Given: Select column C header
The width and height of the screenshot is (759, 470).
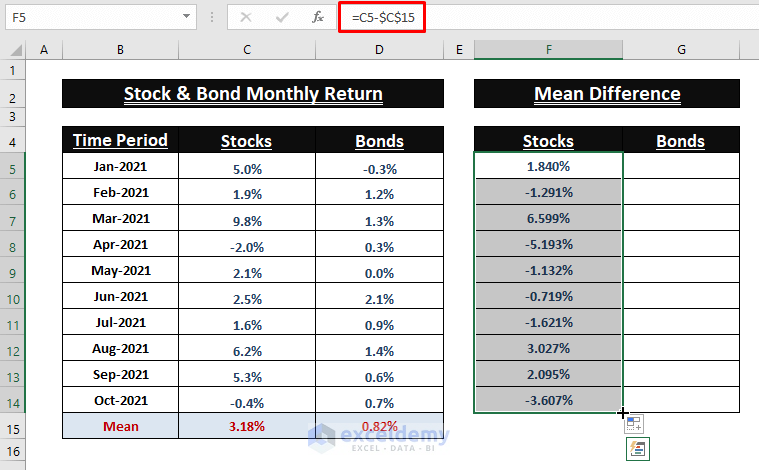Looking at the screenshot, I should pos(246,50).
